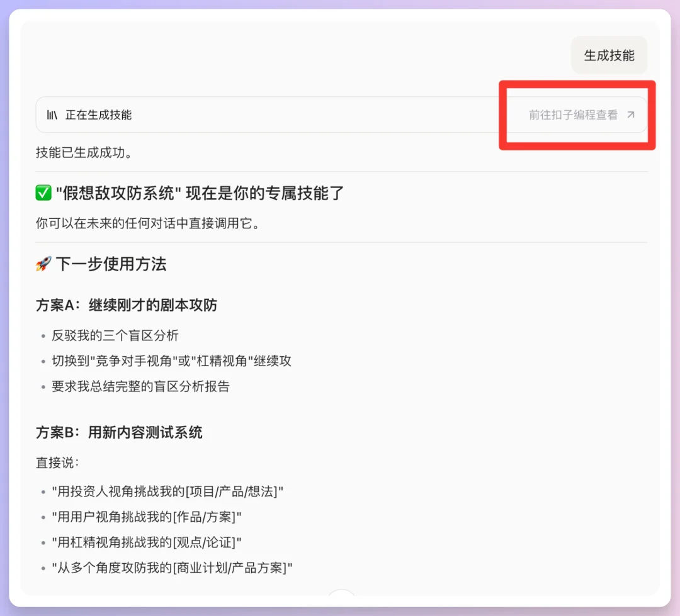Select the 方案A：继续刚才的剧本攻防 heading
The width and height of the screenshot is (680, 616).
pyautogui.click(x=126, y=305)
